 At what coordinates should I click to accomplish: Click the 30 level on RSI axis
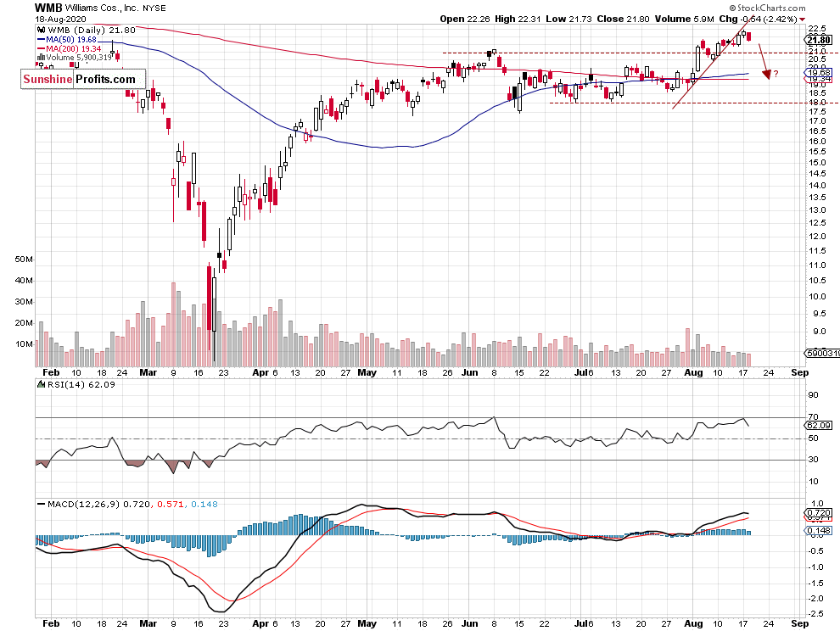(813, 459)
